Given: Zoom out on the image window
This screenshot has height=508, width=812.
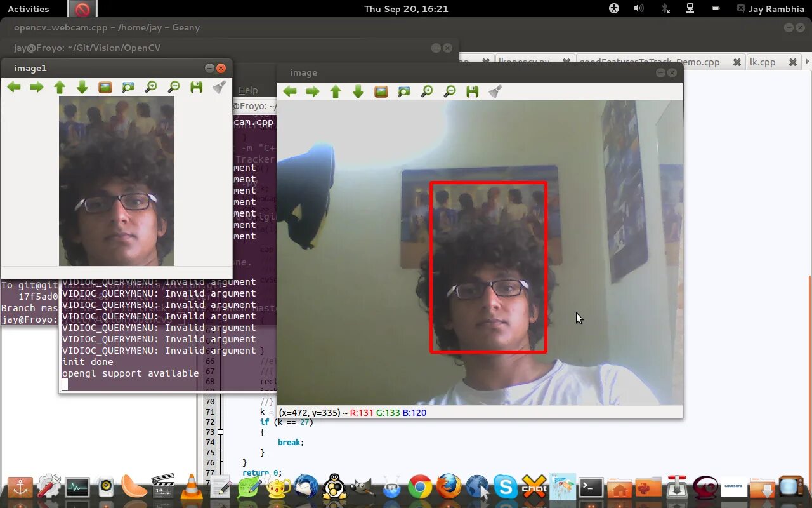Looking at the screenshot, I should (450, 91).
